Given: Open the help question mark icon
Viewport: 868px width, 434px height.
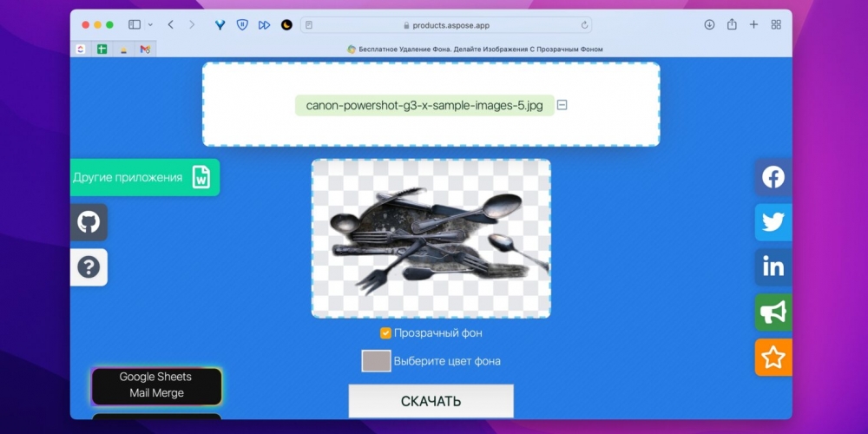Looking at the screenshot, I should [x=89, y=267].
